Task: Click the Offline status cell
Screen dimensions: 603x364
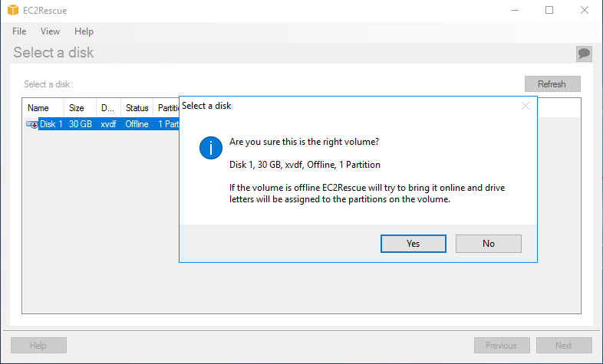Action: (x=137, y=124)
